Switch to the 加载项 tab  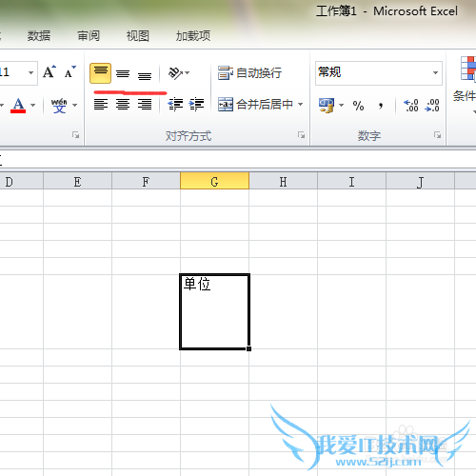click(193, 35)
